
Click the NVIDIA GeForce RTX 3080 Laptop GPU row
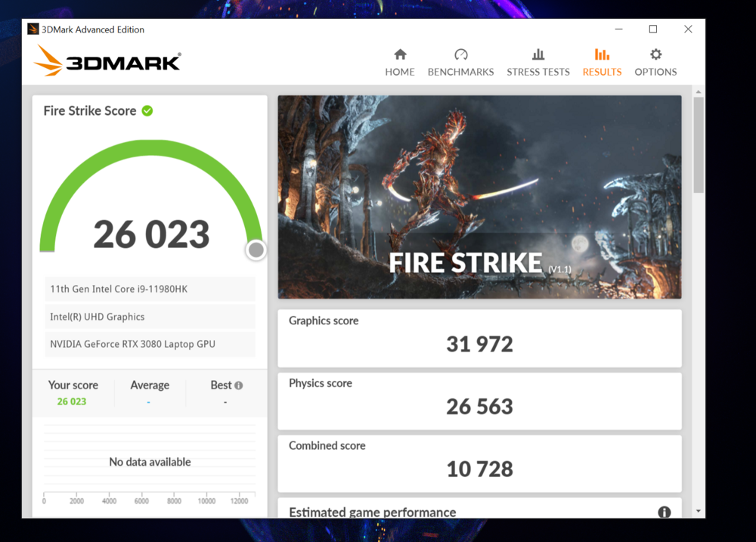point(148,344)
